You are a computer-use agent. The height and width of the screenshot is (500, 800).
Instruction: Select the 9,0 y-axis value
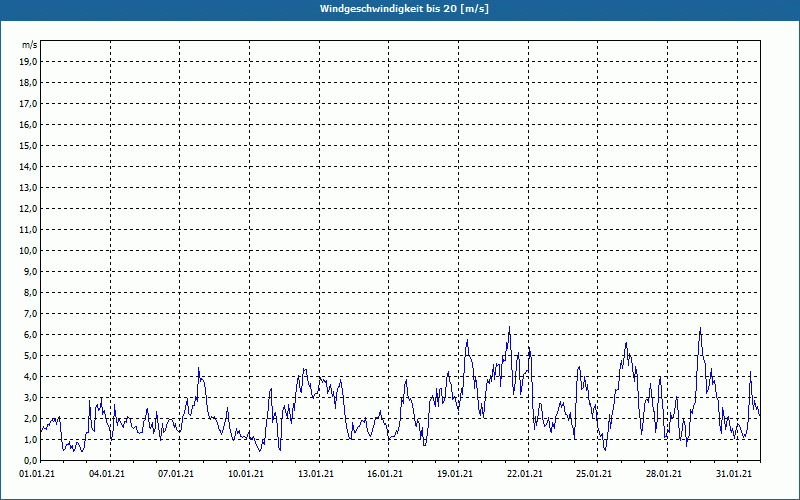[x=30, y=271]
